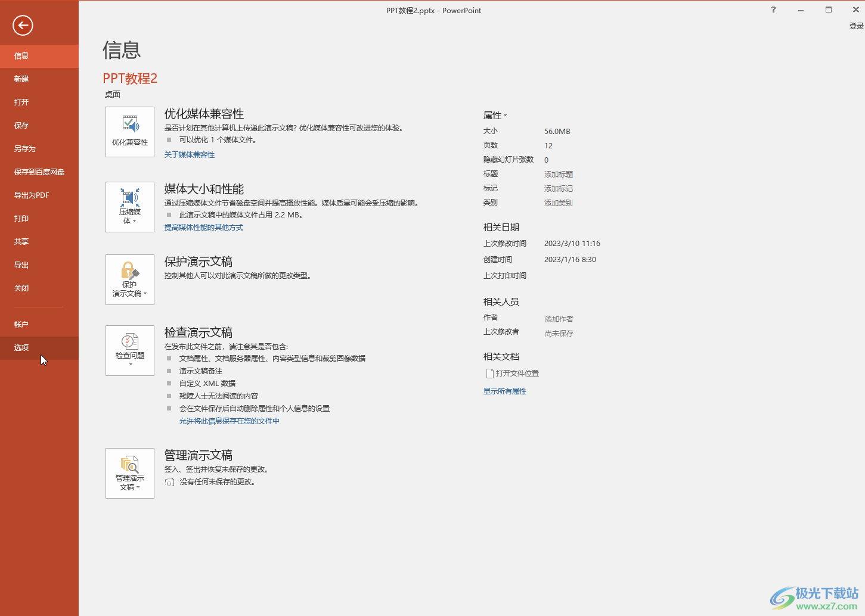
Task: Select the New (新建) menu item
Action: coord(39,79)
